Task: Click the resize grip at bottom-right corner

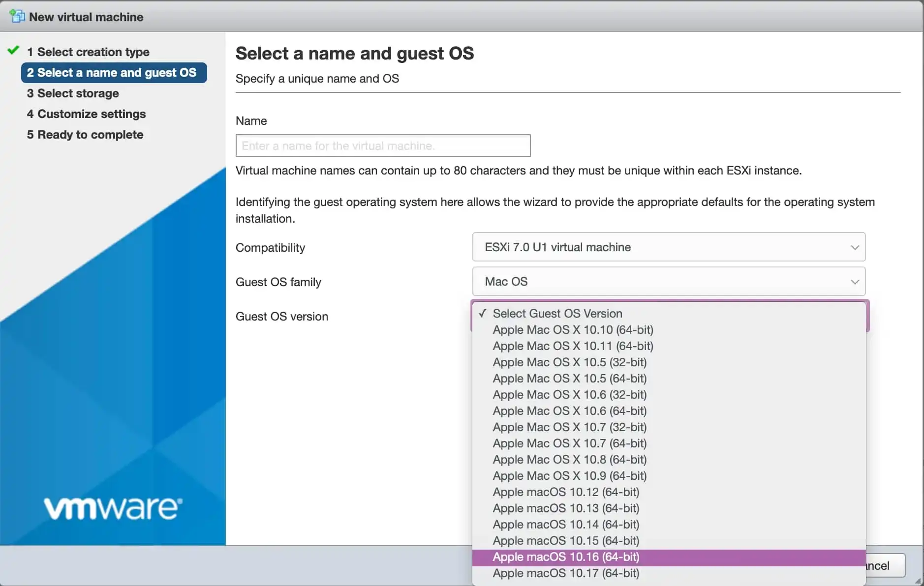Action: point(918,581)
